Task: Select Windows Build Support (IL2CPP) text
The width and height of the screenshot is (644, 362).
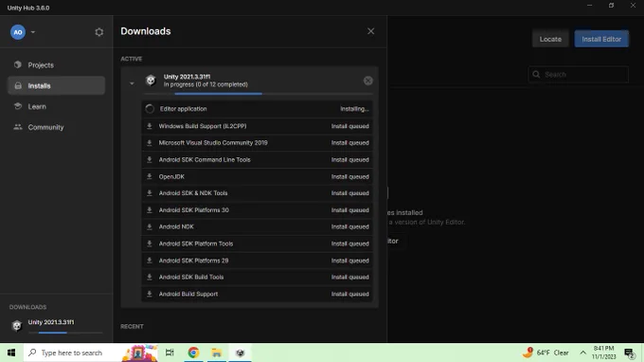Action: pyautogui.click(x=203, y=126)
